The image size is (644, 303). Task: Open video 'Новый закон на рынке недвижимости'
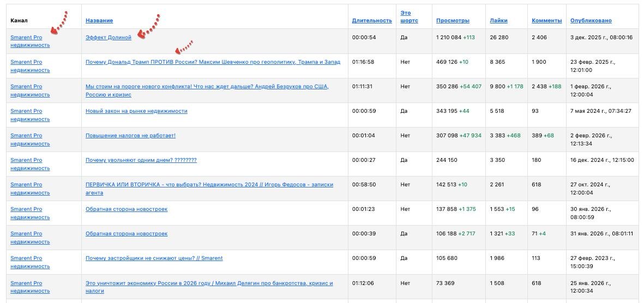(136, 111)
